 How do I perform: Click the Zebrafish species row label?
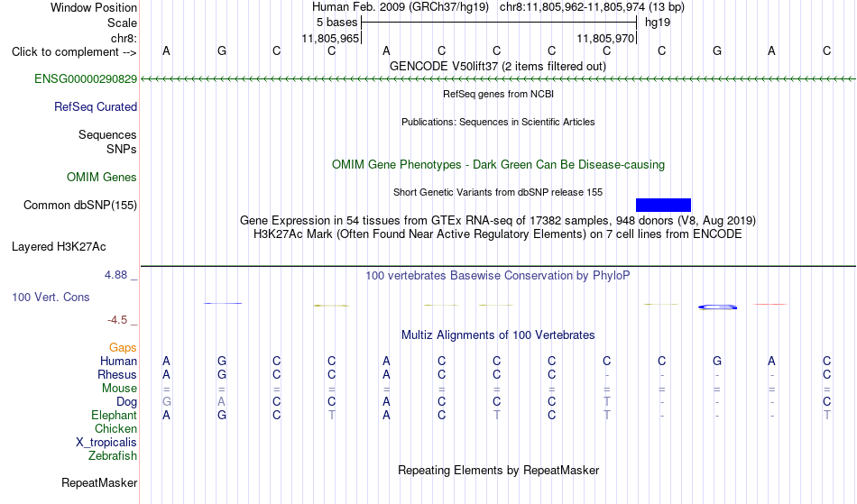(113, 456)
